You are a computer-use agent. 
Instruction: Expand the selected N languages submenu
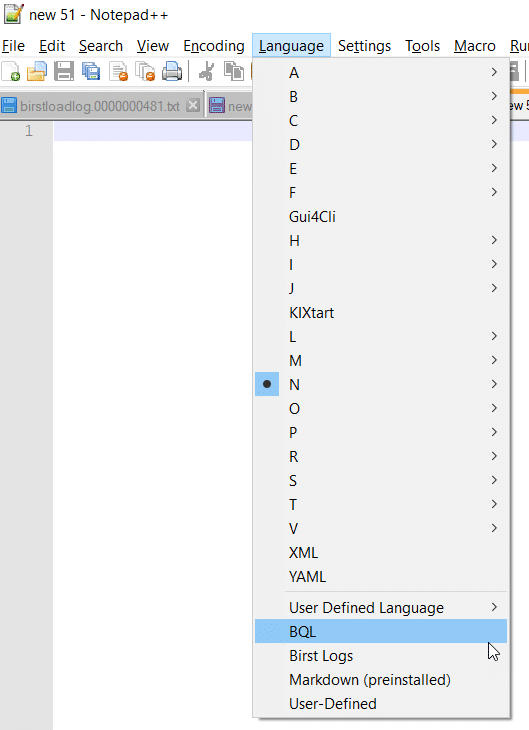pyautogui.click(x=381, y=385)
